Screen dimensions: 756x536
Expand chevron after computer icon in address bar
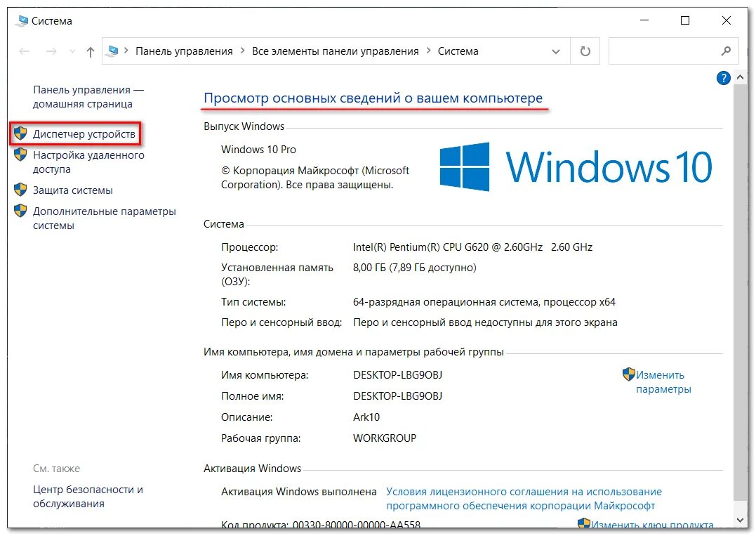coord(126,51)
